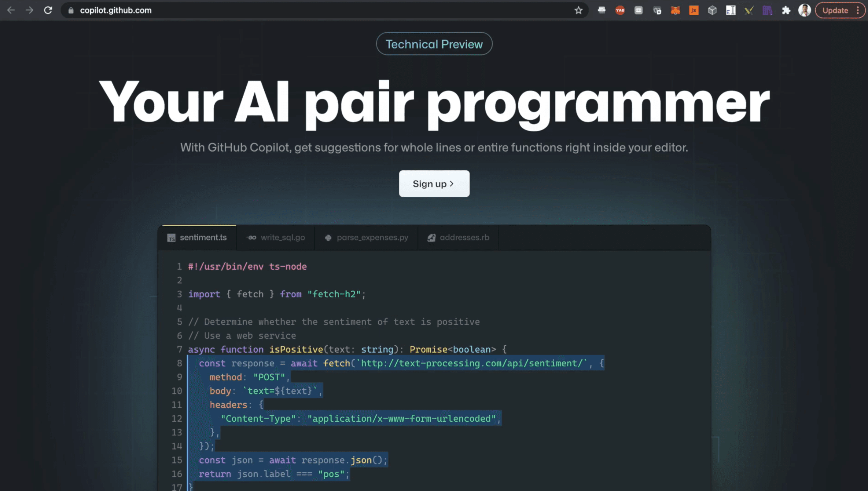Click the "fetch-h2" import string
Viewport: 868px width, 491px height.
pos(334,294)
